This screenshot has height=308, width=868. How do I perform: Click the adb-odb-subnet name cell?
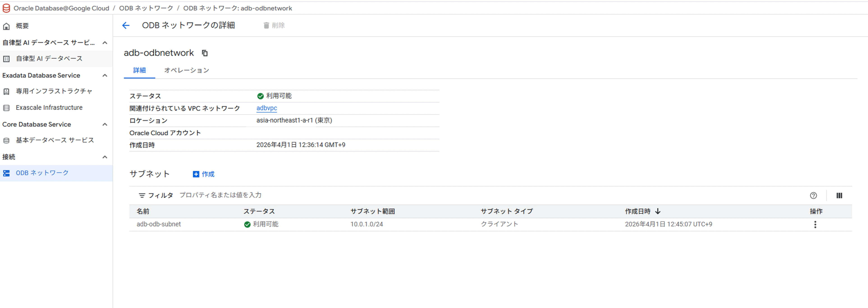click(x=159, y=224)
